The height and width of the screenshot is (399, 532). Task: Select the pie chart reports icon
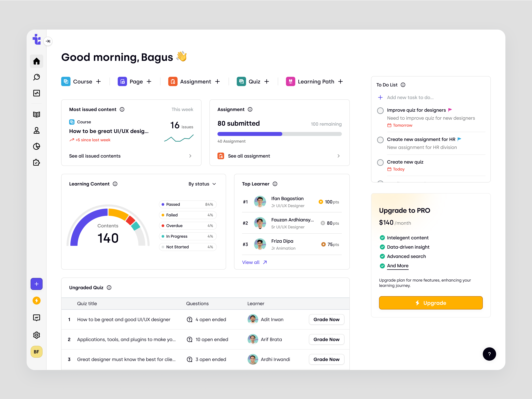[36, 146]
